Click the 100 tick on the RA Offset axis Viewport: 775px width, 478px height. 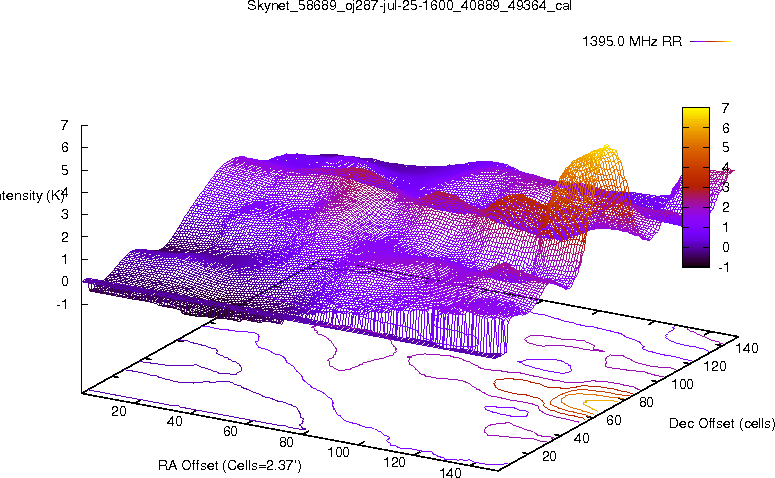point(339,452)
